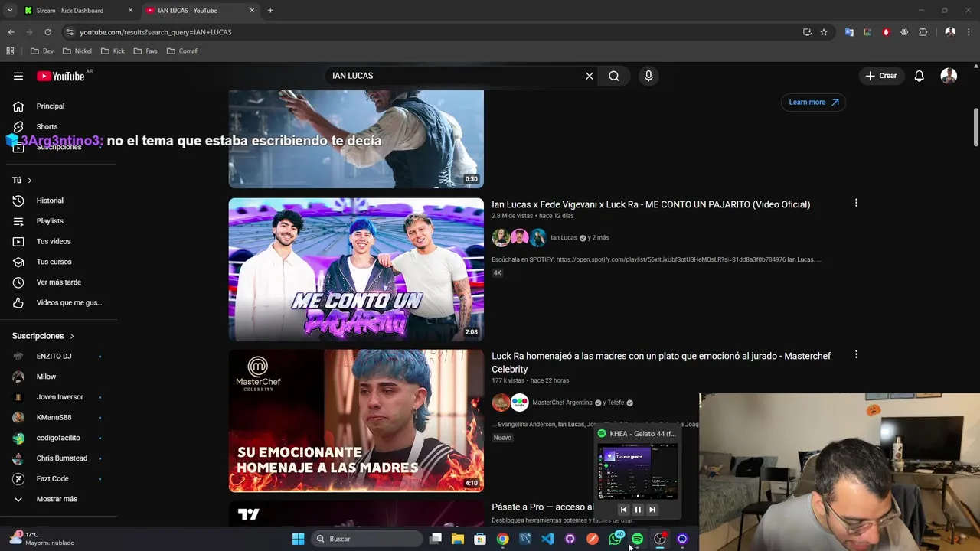980x551 pixels.
Task: Click the install app icon in address bar
Action: click(x=807, y=32)
